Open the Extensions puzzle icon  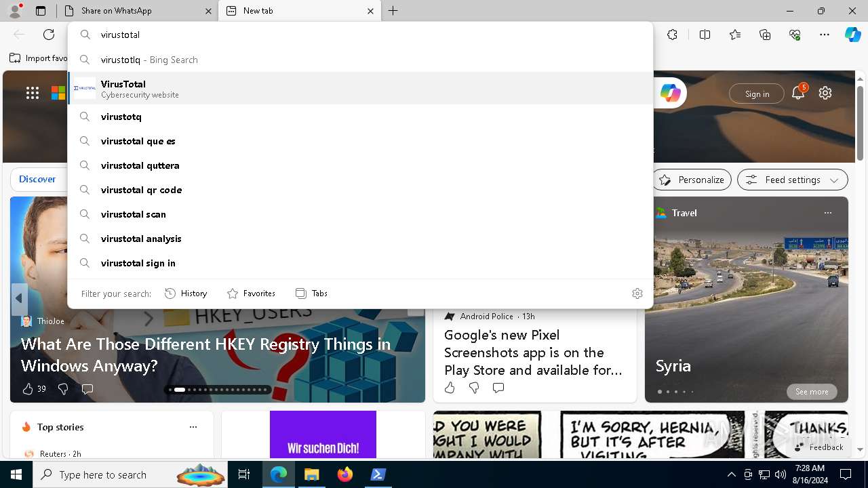coord(672,35)
